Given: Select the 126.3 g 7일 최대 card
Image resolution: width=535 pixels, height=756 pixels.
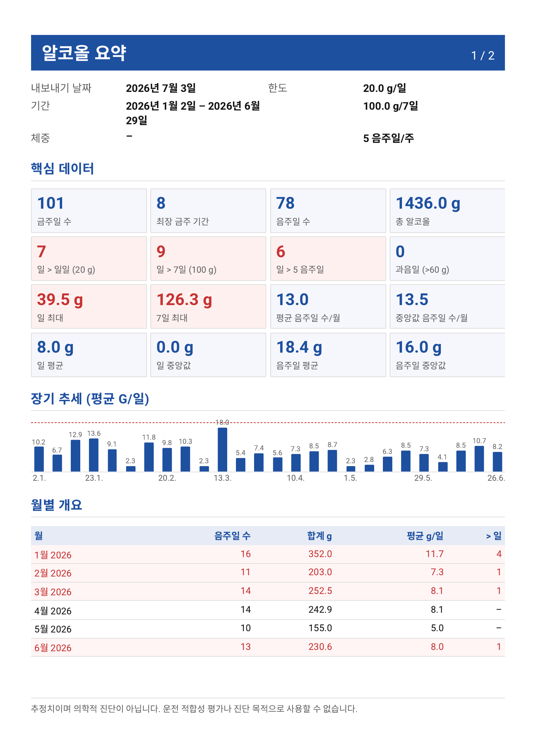Looking at the screenshot, I should click(208, 307).
